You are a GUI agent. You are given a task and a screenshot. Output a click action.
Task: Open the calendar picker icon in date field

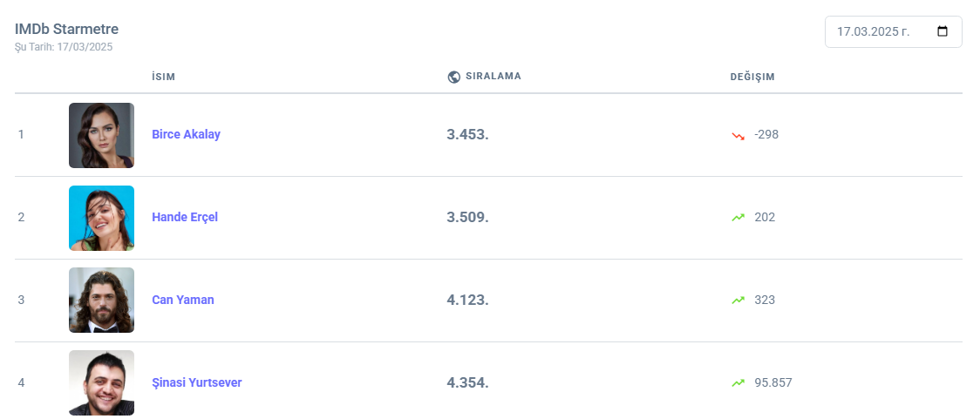pyautogui.click(x=943, y=32)
